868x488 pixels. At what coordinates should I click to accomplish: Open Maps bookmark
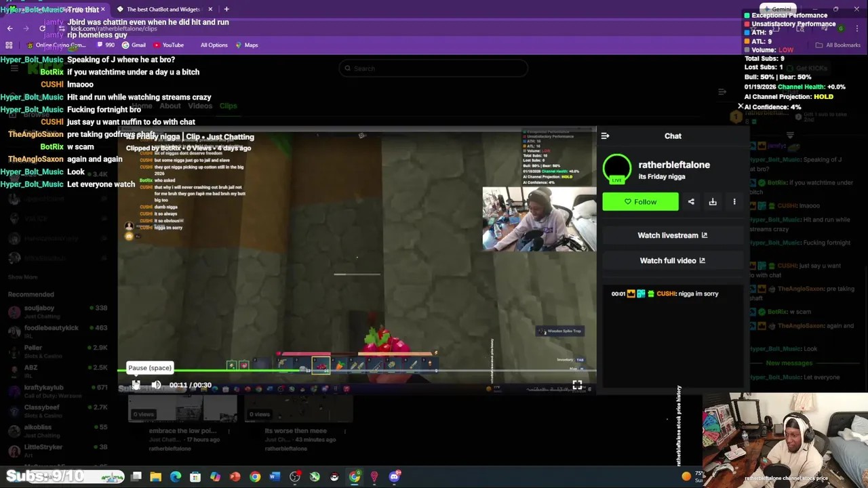(246, 45)
